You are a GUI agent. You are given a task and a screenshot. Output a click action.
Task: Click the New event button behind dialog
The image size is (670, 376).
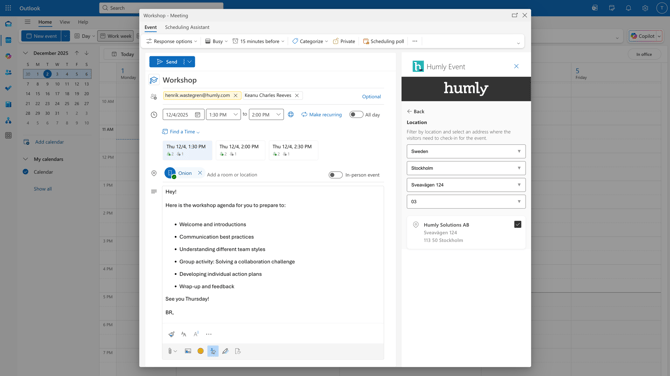[x=41, y=36]
